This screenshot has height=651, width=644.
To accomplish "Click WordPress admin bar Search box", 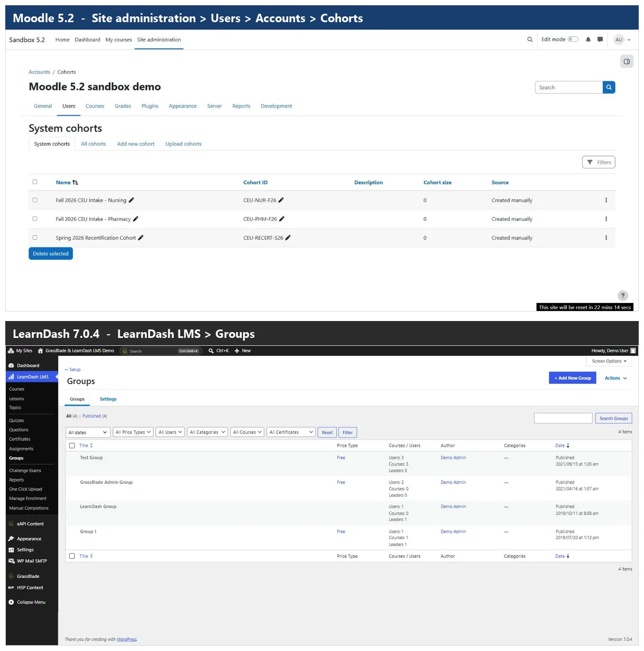I will pyautogui.click(x=161, y=351).
